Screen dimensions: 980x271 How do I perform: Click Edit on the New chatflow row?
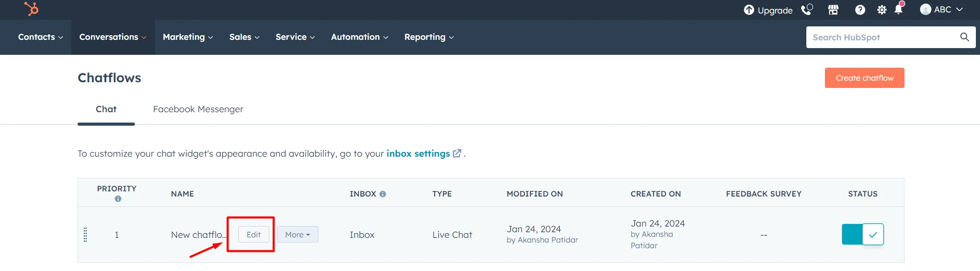click(253, 235)
